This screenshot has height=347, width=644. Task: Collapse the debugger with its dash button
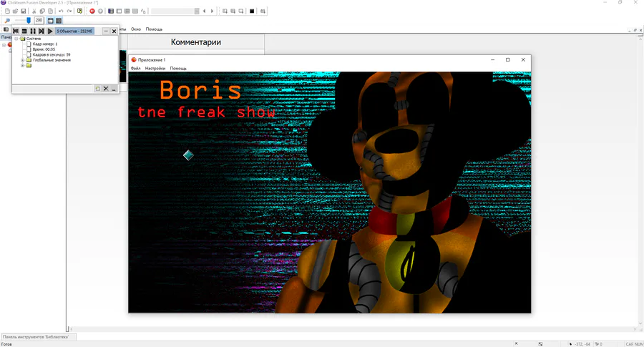(106, 31)
